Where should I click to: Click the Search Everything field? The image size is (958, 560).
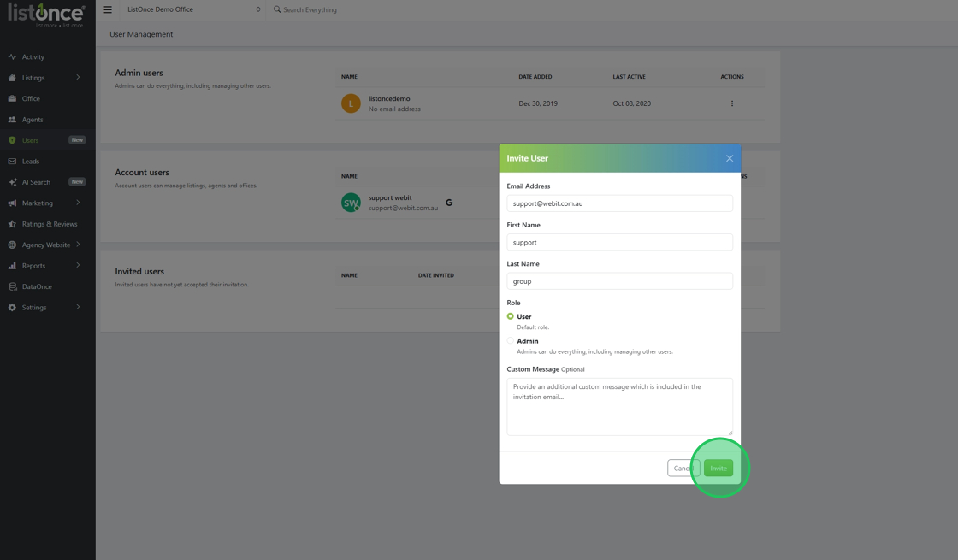click(x=310, y=9)
